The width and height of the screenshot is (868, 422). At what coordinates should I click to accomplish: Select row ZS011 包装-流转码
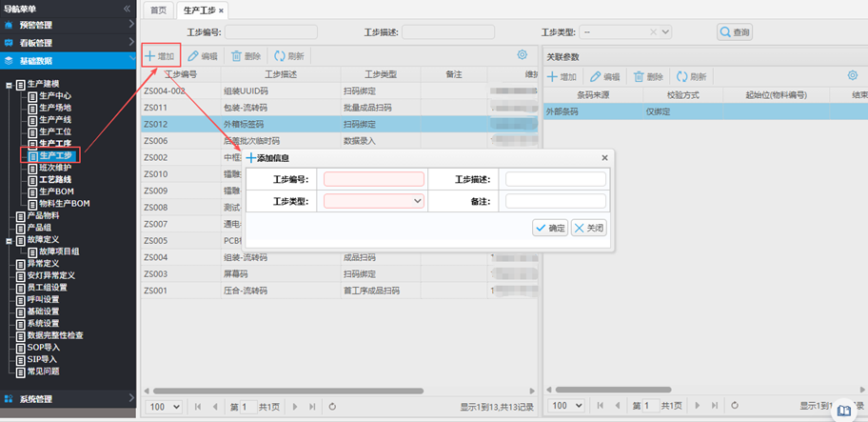pos(340,108)
